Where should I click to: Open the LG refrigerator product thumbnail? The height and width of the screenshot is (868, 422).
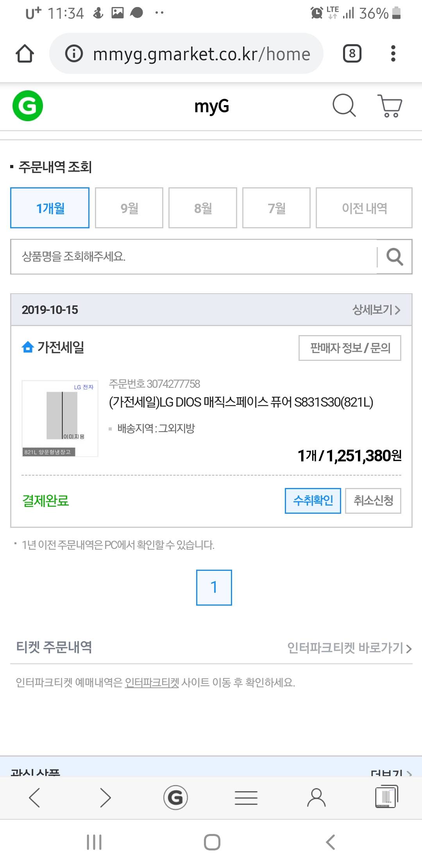pyautogui.click(x=60, y=418)
